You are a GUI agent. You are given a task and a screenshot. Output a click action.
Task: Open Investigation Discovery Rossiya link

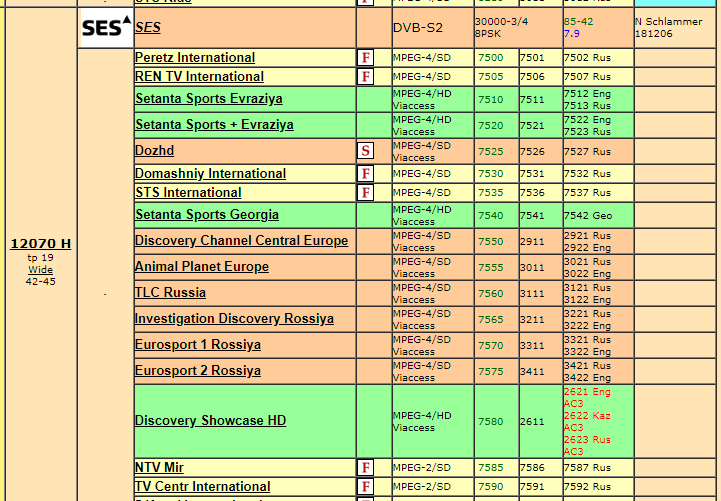(235, 319)
